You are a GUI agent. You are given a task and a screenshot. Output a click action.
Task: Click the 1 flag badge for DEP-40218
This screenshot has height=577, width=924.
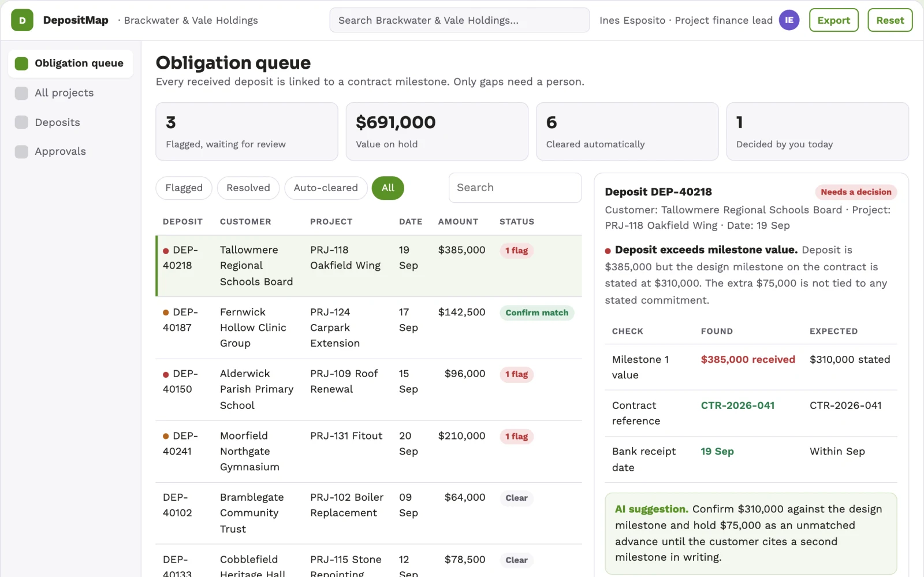coord(516,251)
